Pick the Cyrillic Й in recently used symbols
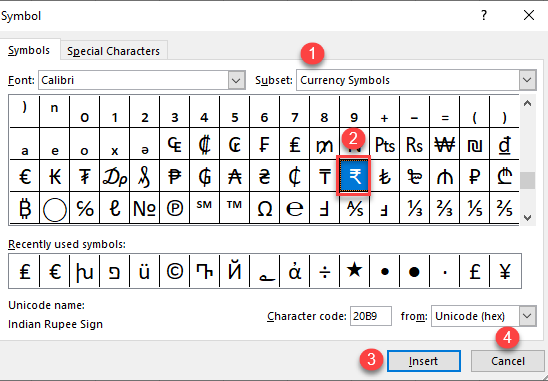 (235, 271)
